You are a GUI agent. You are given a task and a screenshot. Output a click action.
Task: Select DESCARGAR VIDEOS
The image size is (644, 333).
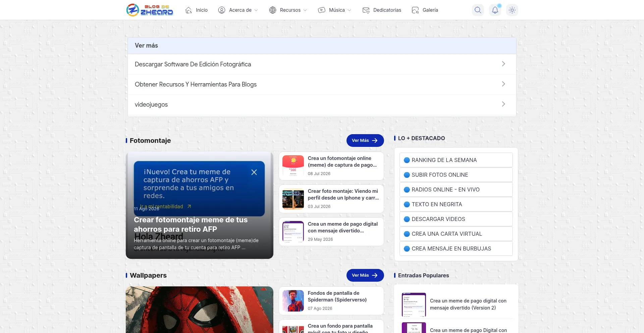pyautogui.click(x=456, y=219)
